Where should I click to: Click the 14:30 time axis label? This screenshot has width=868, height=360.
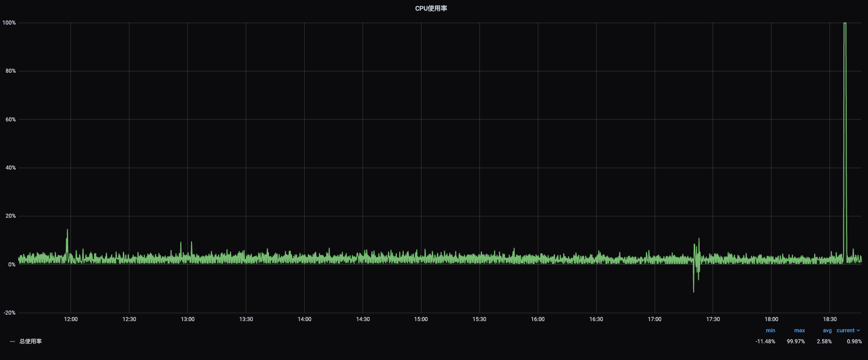pos(363,319)
